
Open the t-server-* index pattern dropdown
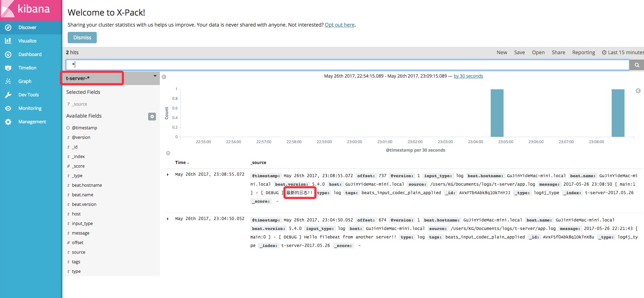click(155, 76)
